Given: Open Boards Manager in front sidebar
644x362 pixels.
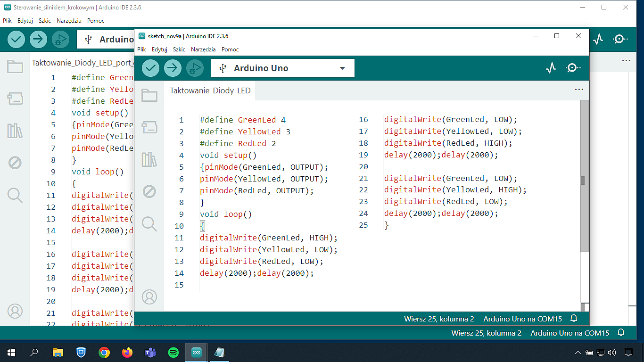Looking at the screenshot, I should pos(149,127).
